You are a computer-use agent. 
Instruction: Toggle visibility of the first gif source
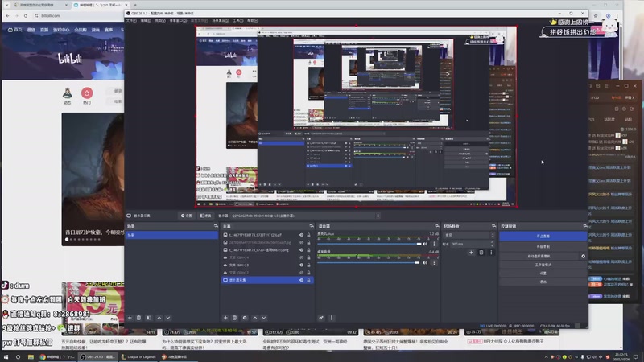(301, 235)
